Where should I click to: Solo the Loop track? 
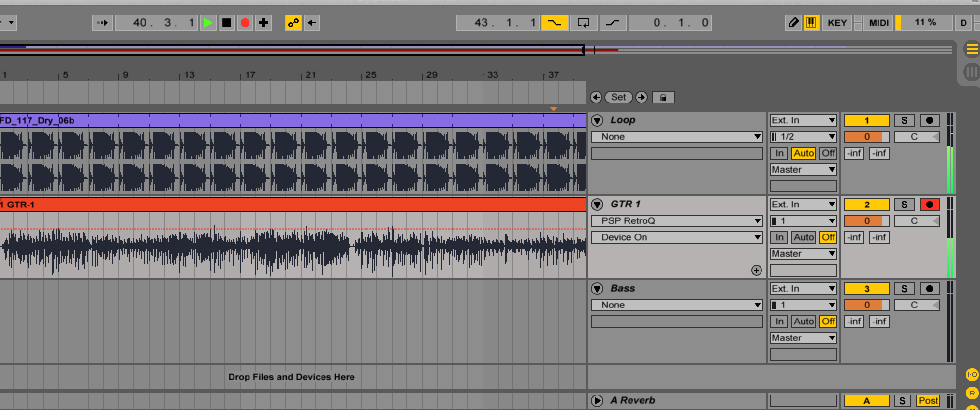(904, 120)
